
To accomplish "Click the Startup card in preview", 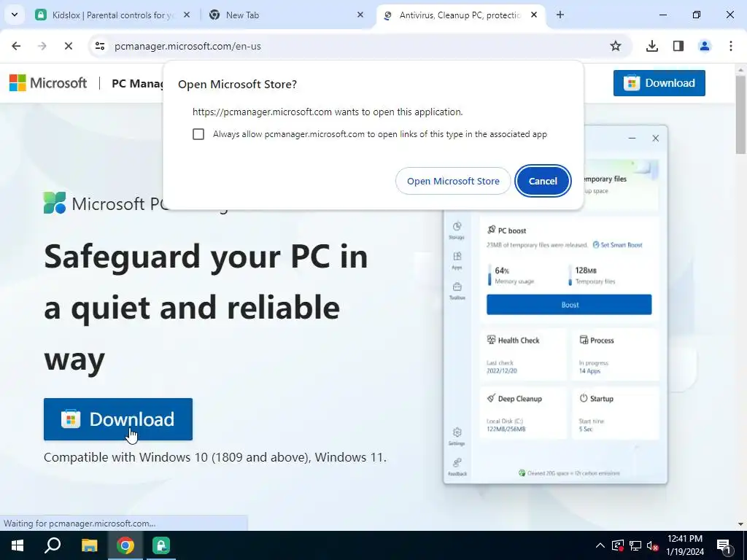I will pyautogui.click(x=615, y=413).
